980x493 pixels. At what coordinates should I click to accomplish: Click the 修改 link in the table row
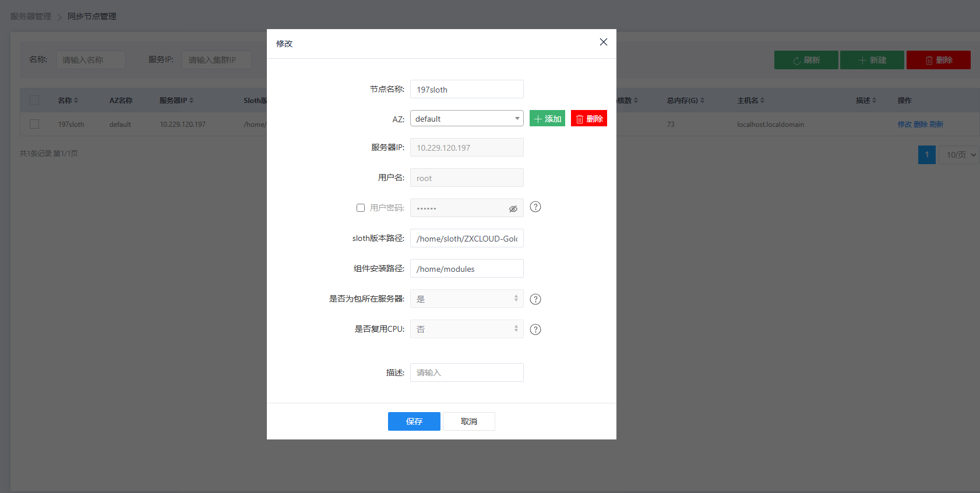tap(904, 125)
